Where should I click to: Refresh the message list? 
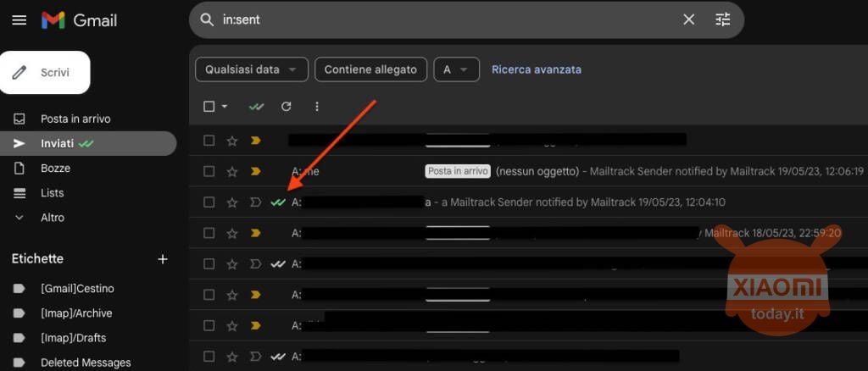[287, 106]
